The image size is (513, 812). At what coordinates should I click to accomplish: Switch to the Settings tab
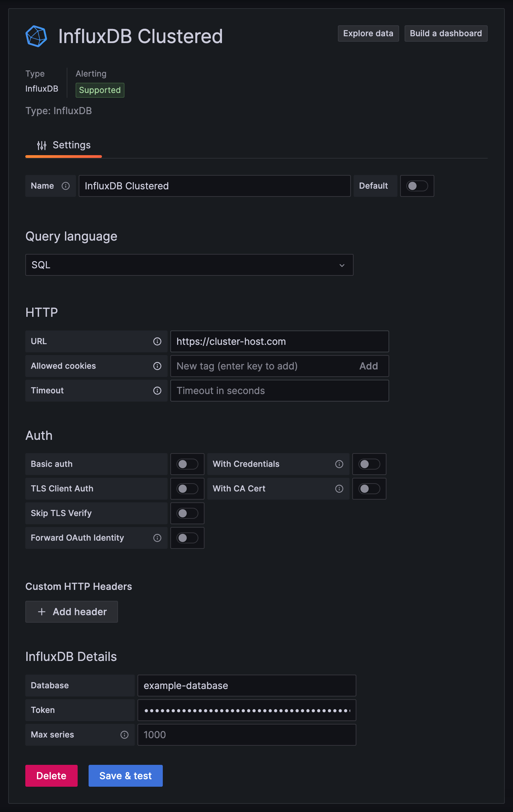[x=64, y=145]
